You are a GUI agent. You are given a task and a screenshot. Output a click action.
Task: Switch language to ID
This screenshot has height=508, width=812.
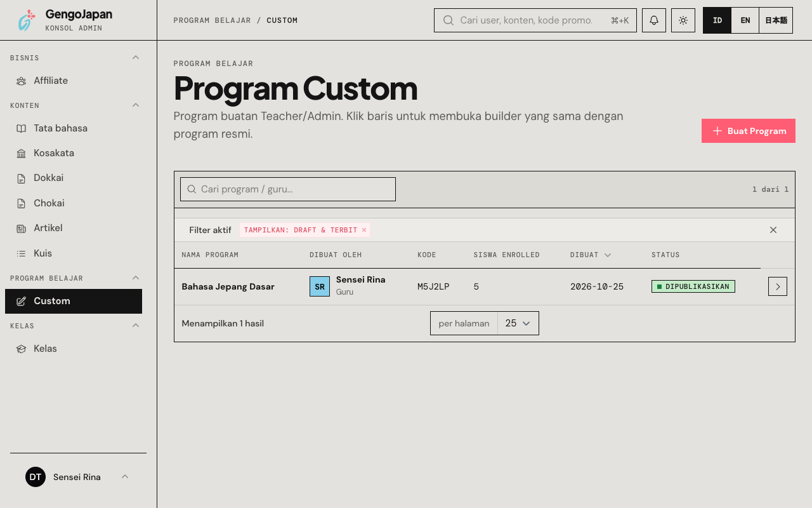717,20
